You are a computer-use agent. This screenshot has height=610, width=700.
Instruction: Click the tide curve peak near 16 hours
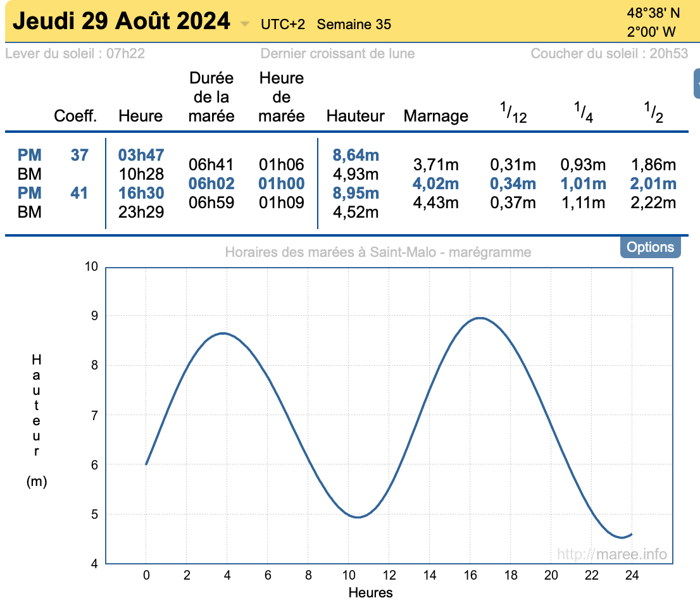[480, 318]
